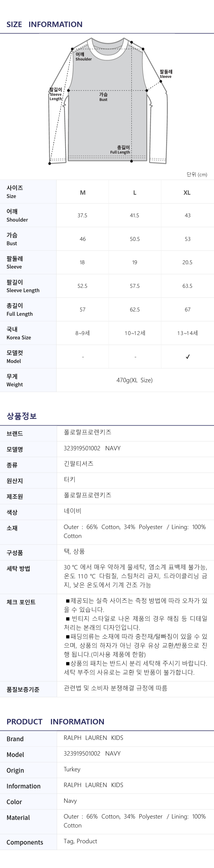The width and height of the screenshot is (214, 868).
Task: Click the Full Length label on the diagram
Action: tap(120, 150)
